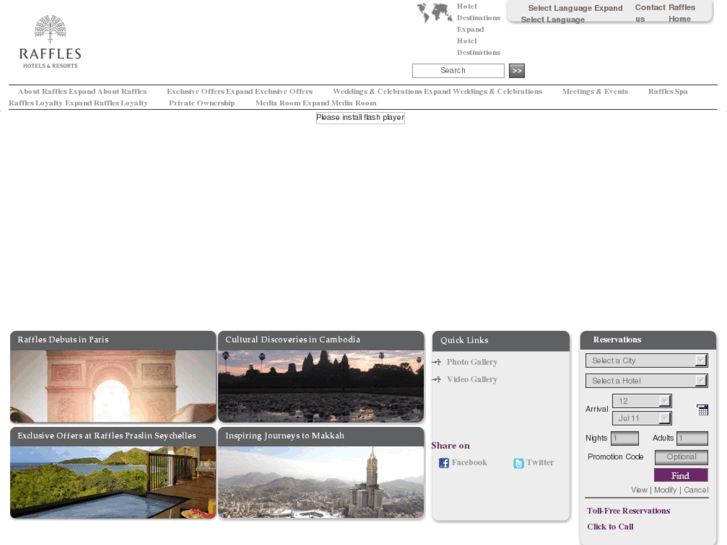The width and height of the screenshot is (727, 545).
Task: Submit search with the >> button
Action: [x=517, y=71]
